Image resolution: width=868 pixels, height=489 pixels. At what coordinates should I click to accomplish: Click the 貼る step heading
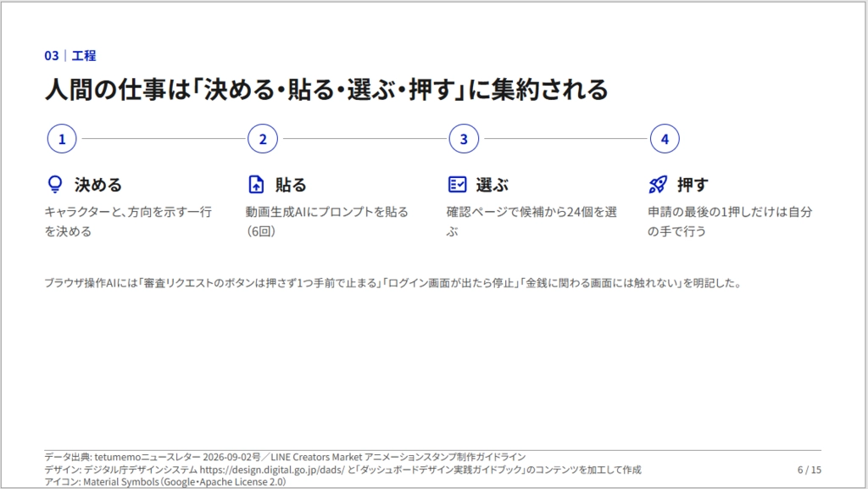[x=291, y=185]
